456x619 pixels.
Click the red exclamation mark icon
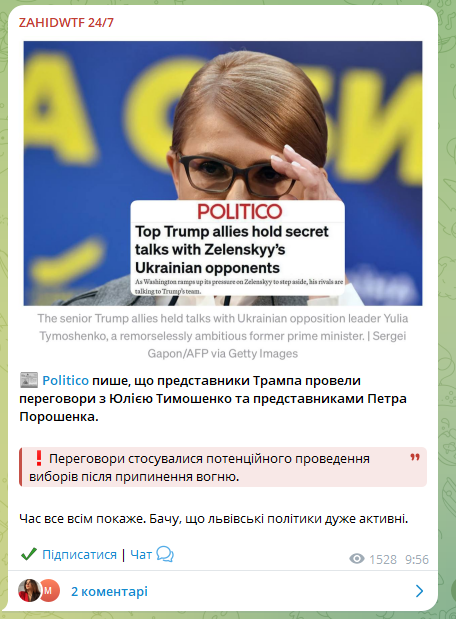coord(39,458)
